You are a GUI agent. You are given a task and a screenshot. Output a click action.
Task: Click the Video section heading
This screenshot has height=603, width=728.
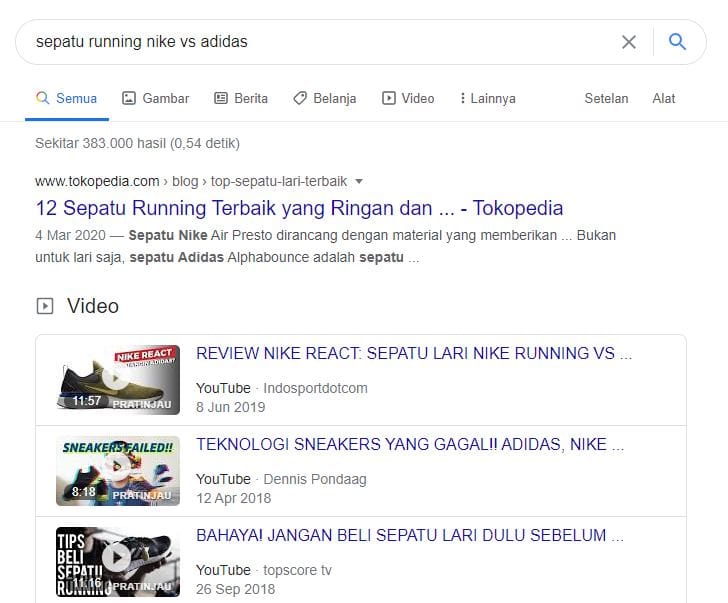93,306
